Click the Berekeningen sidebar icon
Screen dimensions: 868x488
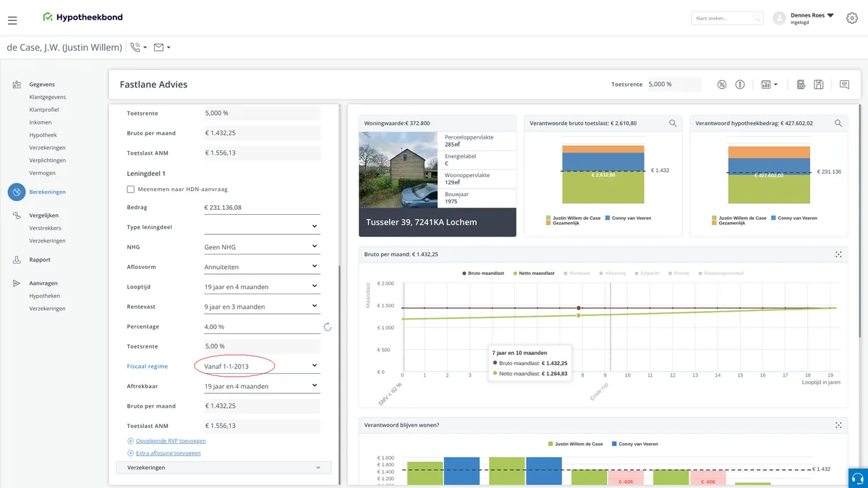click(x=17, y=192)
